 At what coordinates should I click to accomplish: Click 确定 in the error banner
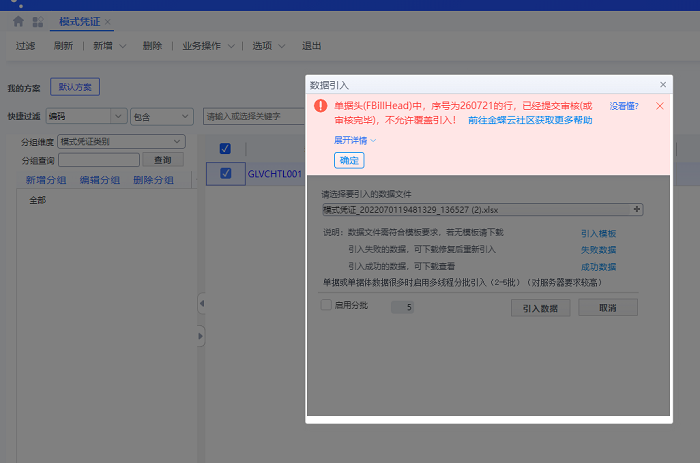tap(349, 160)
